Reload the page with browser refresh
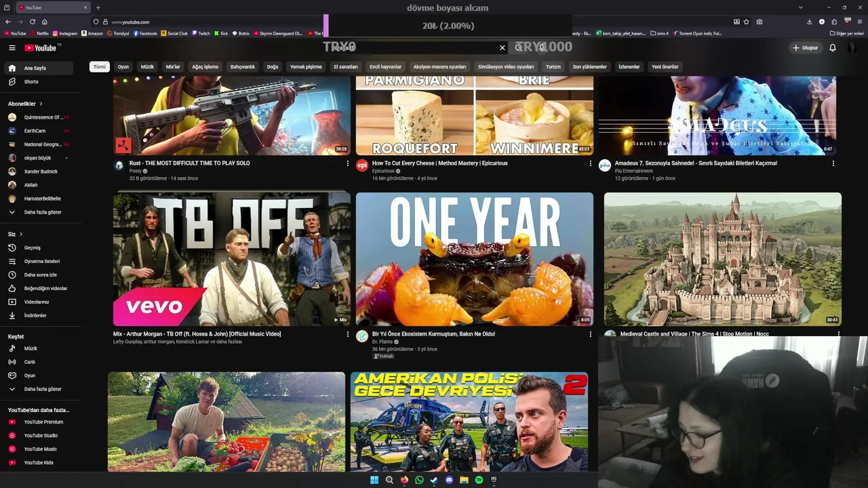The height and width of the screenshot is (488, 868). 32,22
